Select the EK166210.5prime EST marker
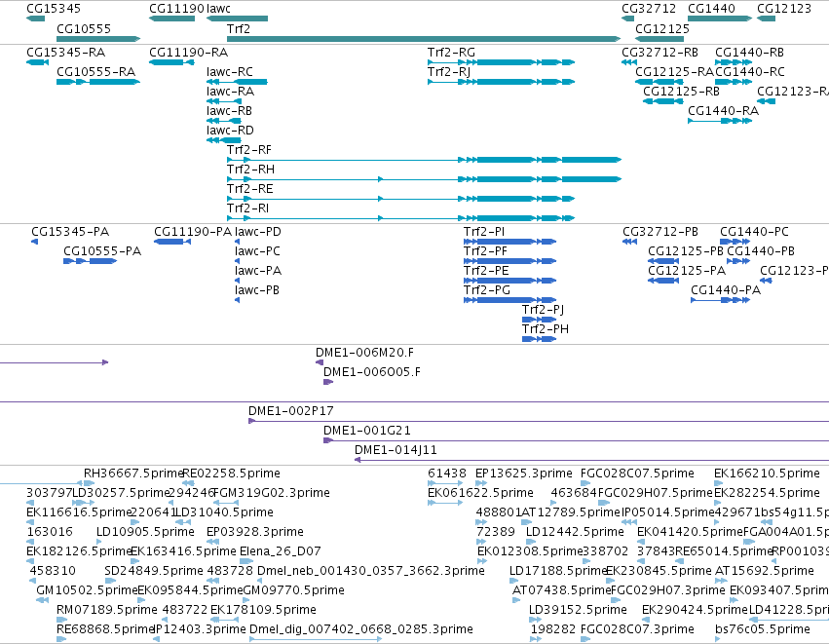829x644 pixels. (717, 483)
